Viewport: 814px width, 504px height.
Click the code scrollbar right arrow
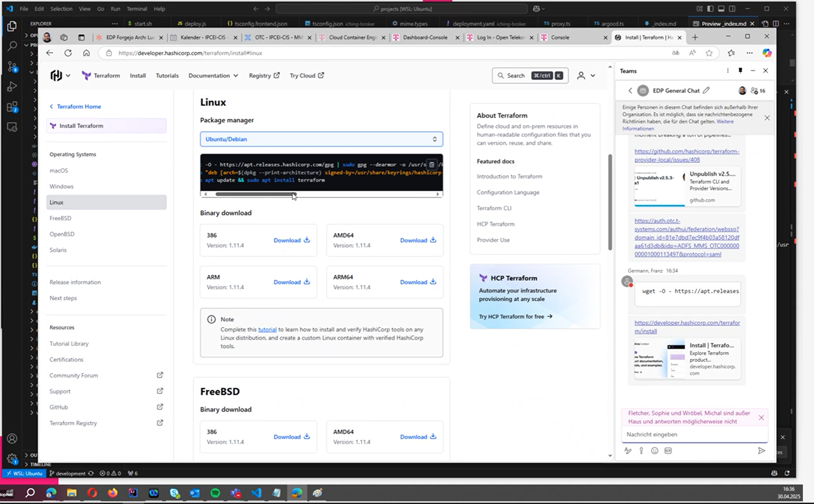(438, 194)
